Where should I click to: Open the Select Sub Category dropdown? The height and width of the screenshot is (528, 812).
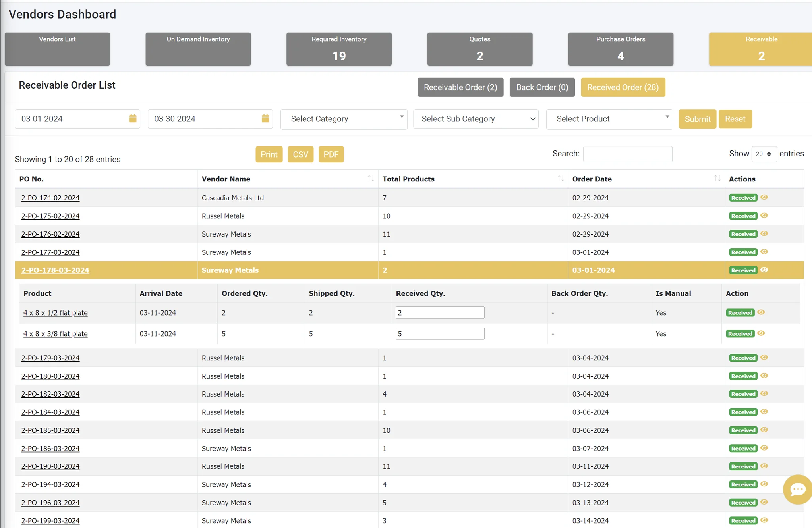(x=476, y=119)
